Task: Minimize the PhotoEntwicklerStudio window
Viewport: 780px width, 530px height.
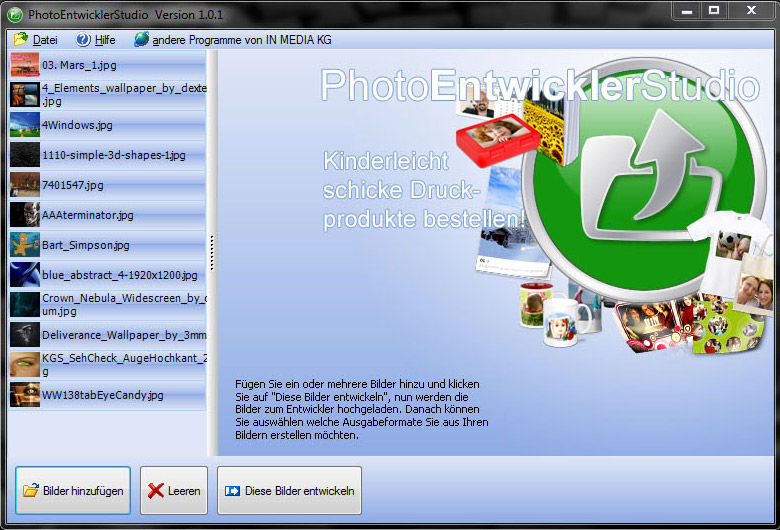Action: [x=687, y=10]
